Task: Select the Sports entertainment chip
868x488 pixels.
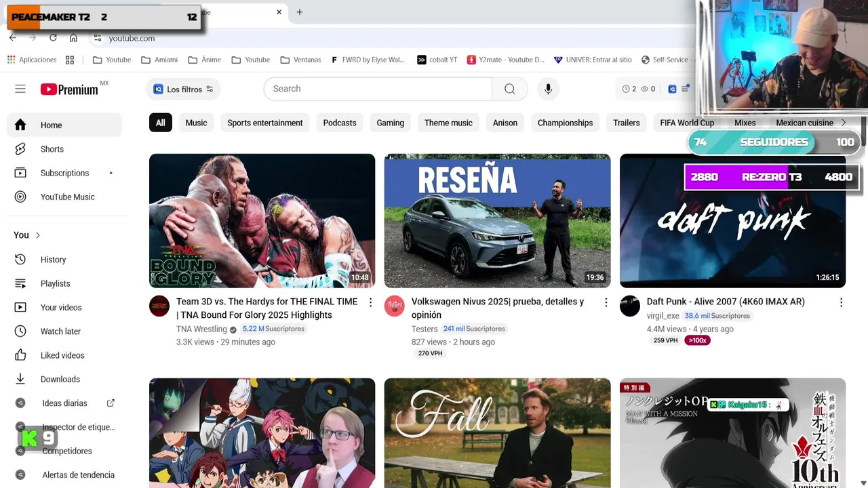Action: (x=265, y=123)
